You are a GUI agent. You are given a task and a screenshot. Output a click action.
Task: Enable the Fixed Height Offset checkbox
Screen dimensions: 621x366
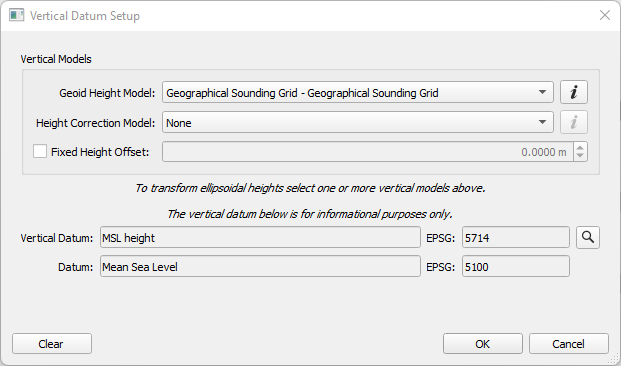coord(40,151)
